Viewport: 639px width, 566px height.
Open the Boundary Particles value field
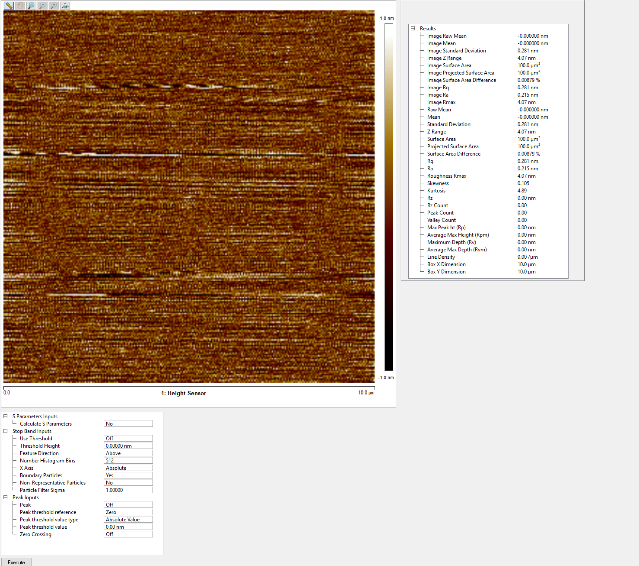(x=128, y=475)
